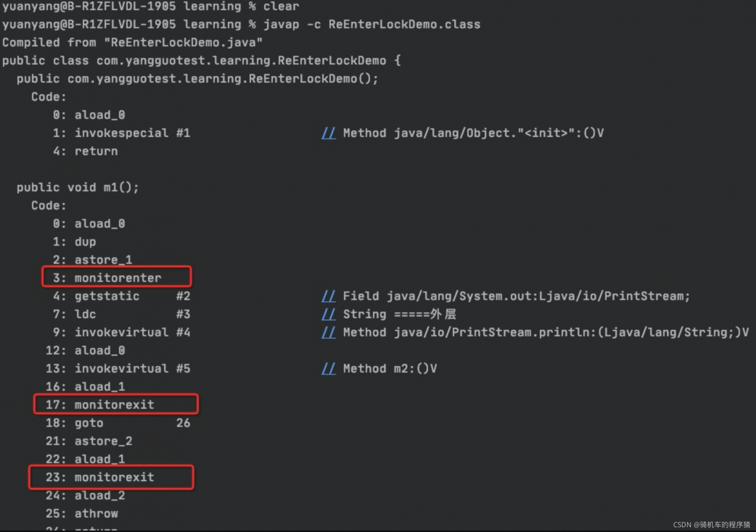Click '2: astore_1' instruction
This screenshot has width=756, height=532.
click(x=93, y=260)
